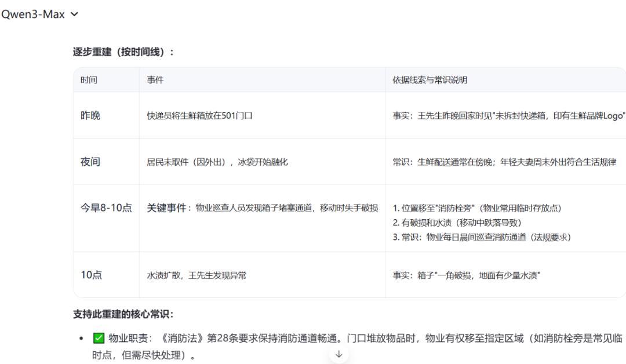The height and width of the screenshot is (364, 626).
Task: Select the 10点 time cell
Action: (x=90, y=275)
